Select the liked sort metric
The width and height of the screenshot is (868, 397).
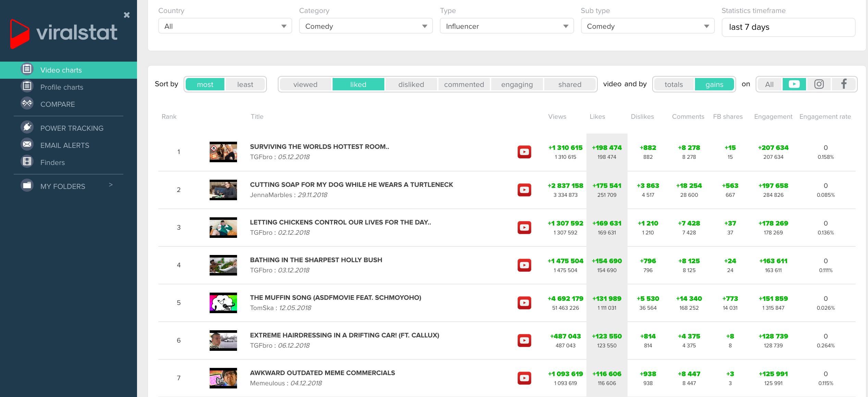[x=358, y=84]
